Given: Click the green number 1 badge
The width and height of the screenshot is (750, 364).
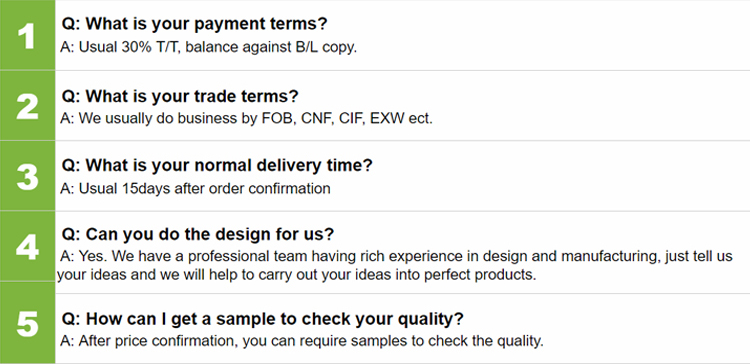Looking at the screenshot, I should pyautogui.click(x=27, y=35).
